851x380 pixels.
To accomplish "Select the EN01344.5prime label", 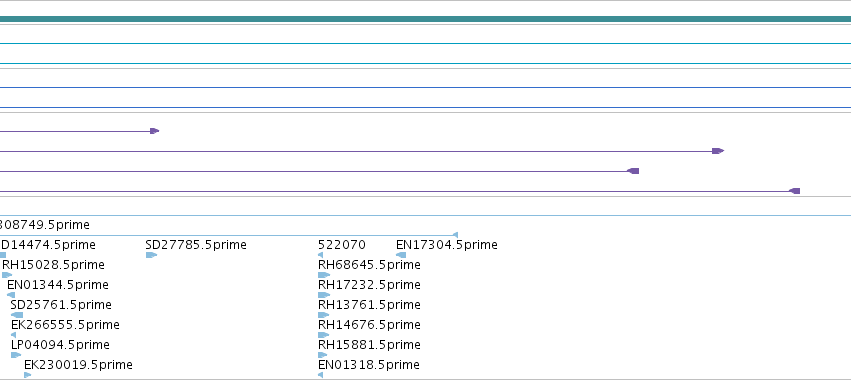I will coord(58,284).
